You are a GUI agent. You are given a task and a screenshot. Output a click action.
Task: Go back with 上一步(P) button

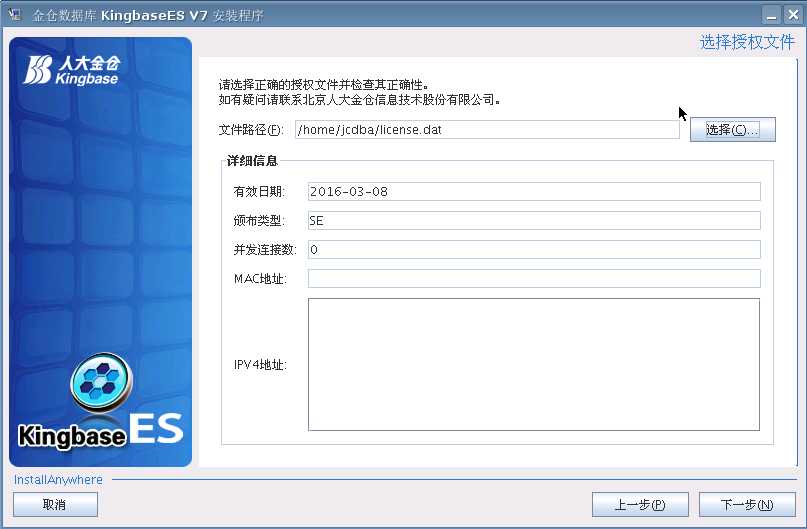(x=640, y=505)
